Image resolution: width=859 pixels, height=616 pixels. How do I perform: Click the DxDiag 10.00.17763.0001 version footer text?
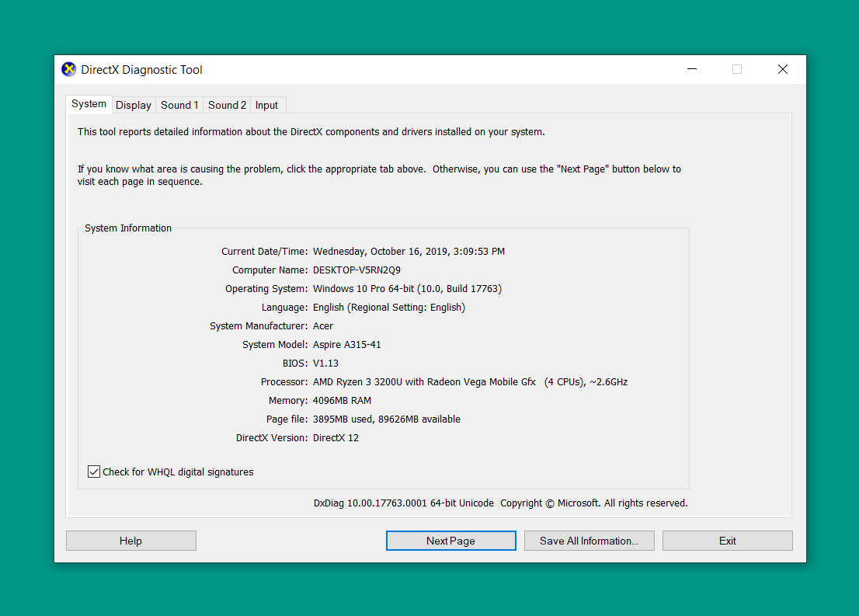pyautogui.click(x=404, y=503)
